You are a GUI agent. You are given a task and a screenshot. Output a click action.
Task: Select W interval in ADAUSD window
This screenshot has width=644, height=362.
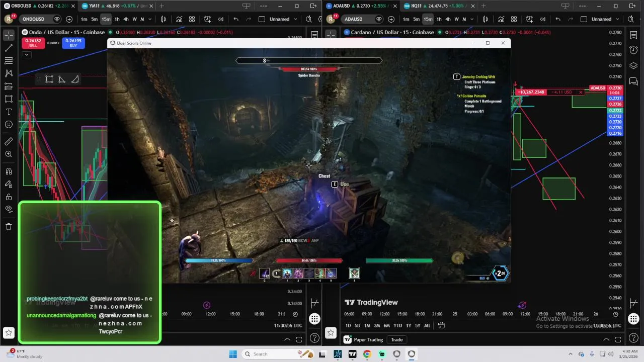(456, 19)
